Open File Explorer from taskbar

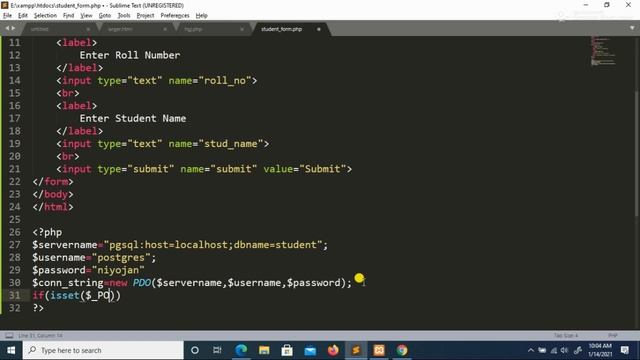point(264,350)
